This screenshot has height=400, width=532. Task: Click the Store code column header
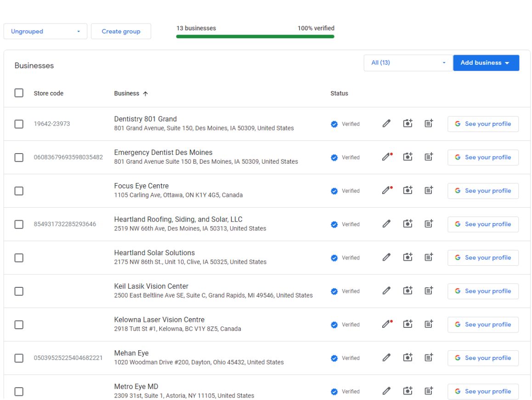49,93
